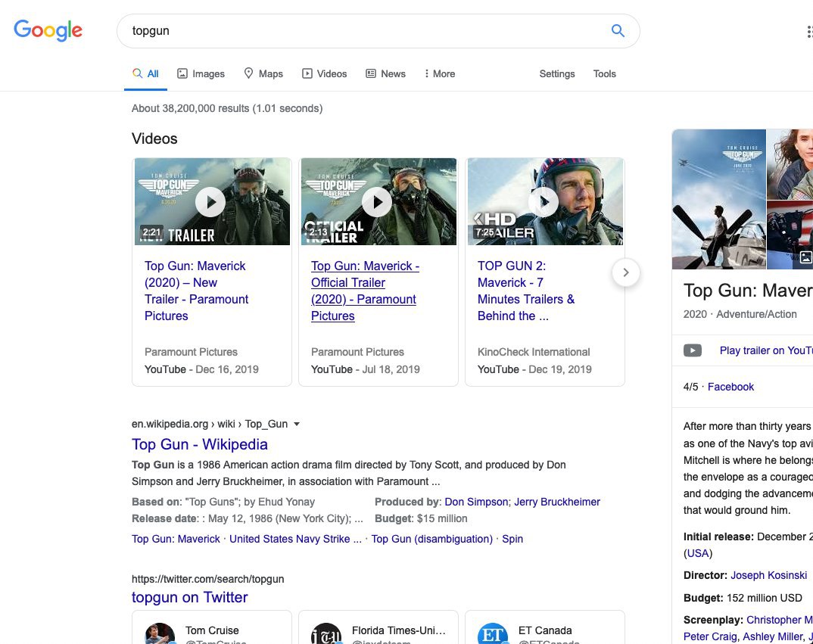Screen dimensions: 813x644
Task: Click the blue search magnifier icon
Action: [x=618, y=30]
